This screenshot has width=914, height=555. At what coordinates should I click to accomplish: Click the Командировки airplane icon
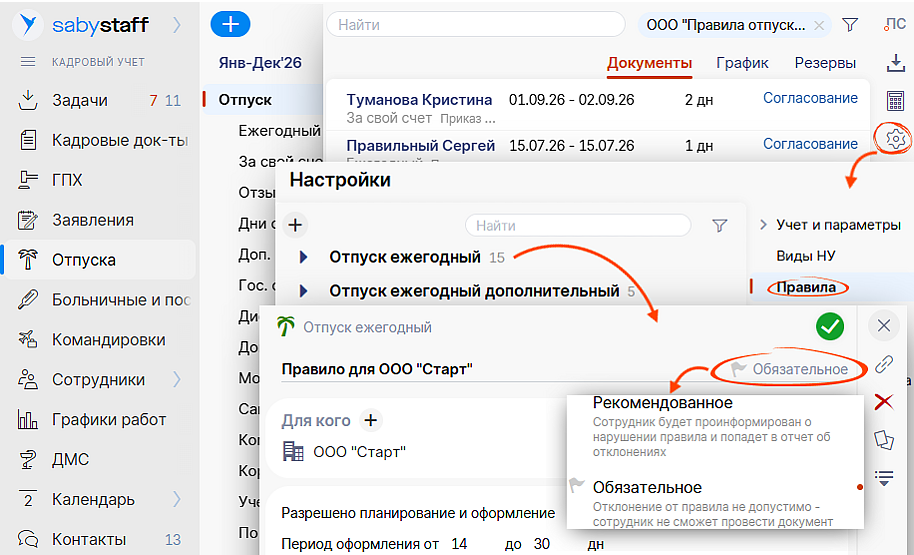pyautogui.click(x=28, y=340)
